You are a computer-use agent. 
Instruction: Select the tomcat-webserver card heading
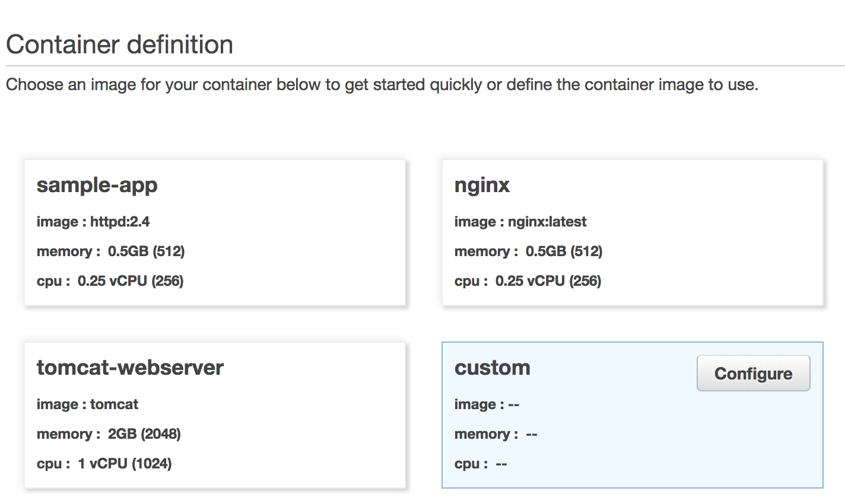[130, 368]
